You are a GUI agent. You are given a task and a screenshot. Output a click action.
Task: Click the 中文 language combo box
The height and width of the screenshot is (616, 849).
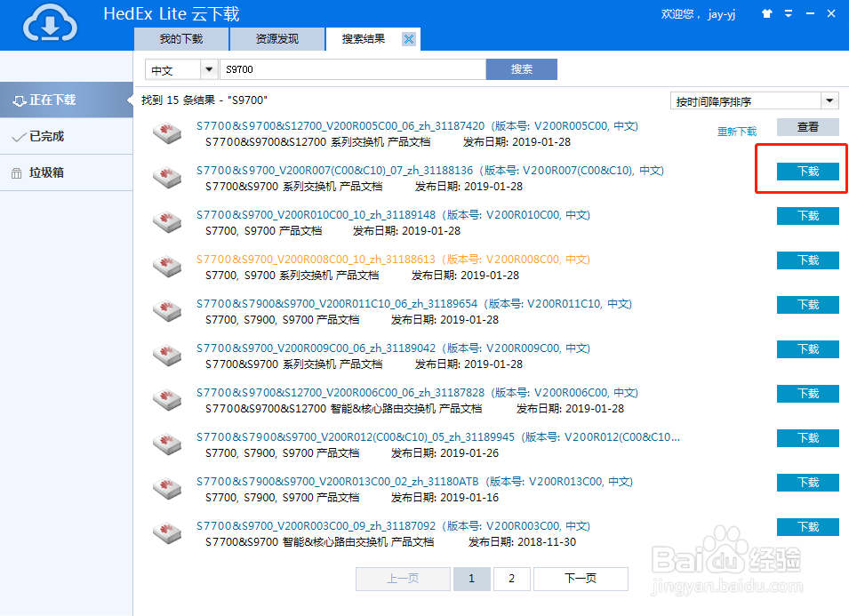click(181, 69)
